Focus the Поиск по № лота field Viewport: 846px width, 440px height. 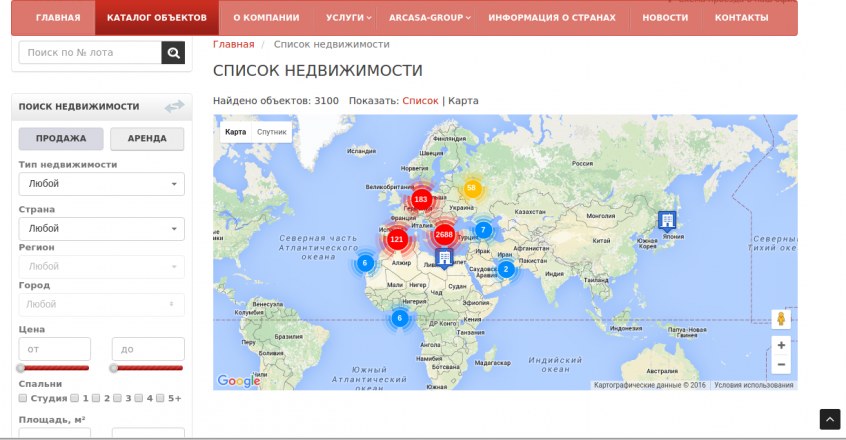pyautogui.click(x=90, y=52)
